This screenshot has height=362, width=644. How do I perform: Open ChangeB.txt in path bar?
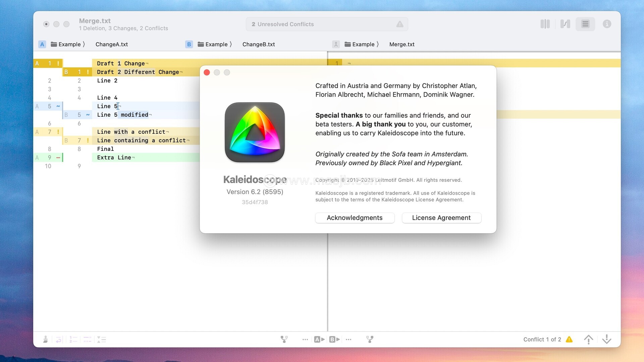[x=259, y=44]
